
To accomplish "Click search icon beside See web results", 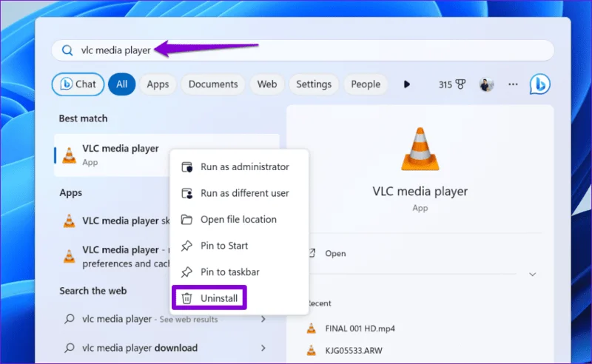I will (69, 319).
